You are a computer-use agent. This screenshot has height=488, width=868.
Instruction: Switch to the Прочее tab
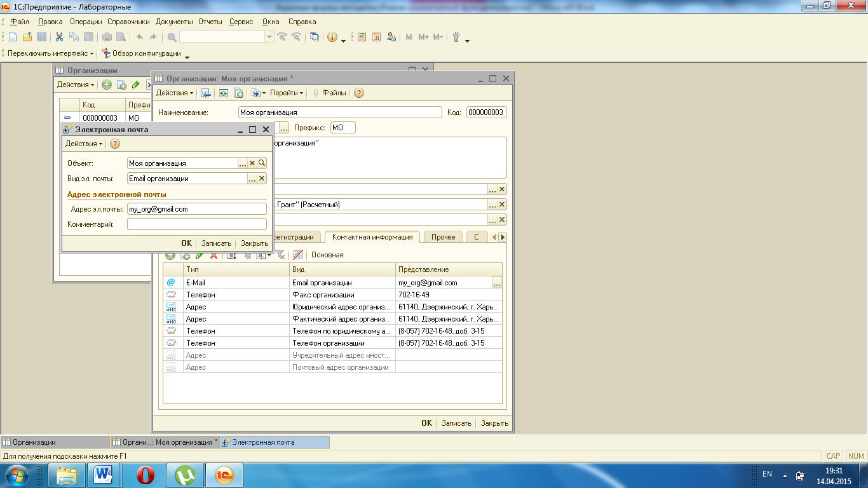coord(443,237)
